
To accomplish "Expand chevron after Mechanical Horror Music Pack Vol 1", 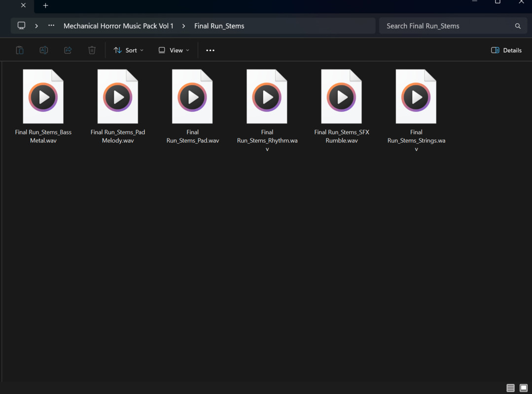I will (183, 26).
